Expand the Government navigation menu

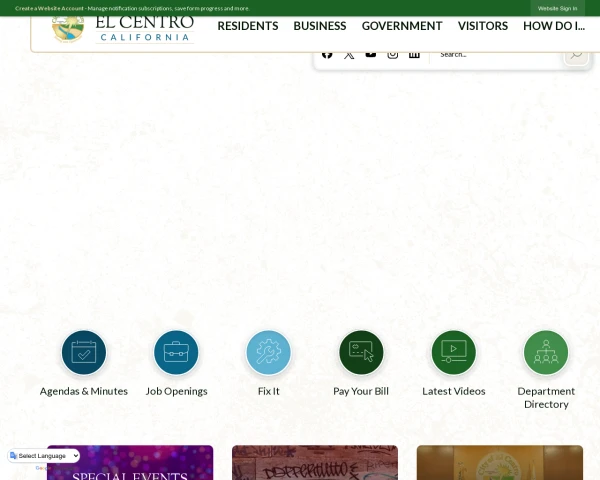[402, 26]
